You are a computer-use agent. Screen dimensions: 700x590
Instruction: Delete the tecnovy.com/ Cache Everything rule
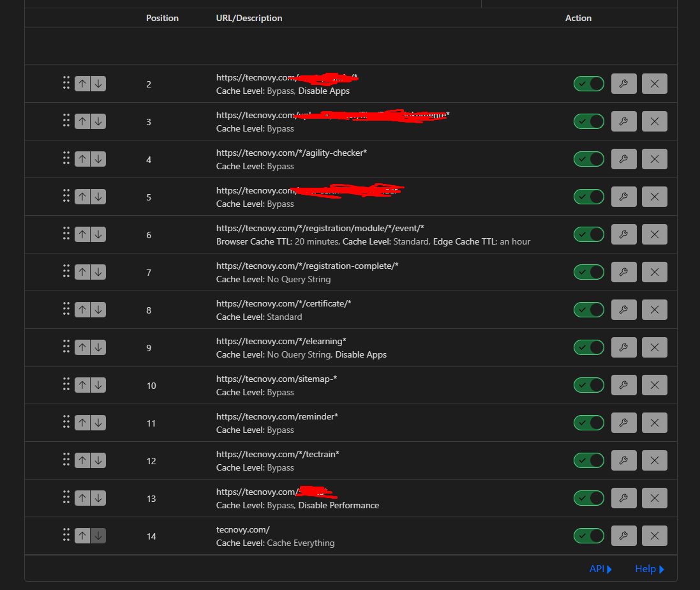click(655, 536)
